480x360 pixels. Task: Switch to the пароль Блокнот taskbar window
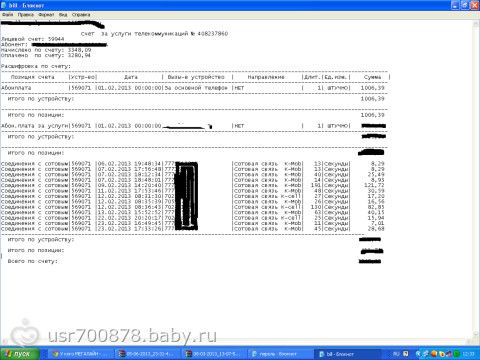[x=279, y=354]
